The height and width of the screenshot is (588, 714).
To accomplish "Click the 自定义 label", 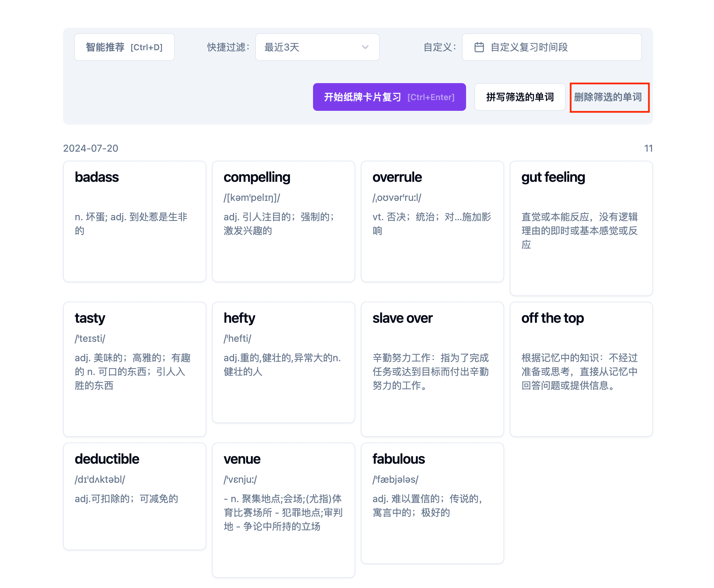I will [x=440, y=47].
